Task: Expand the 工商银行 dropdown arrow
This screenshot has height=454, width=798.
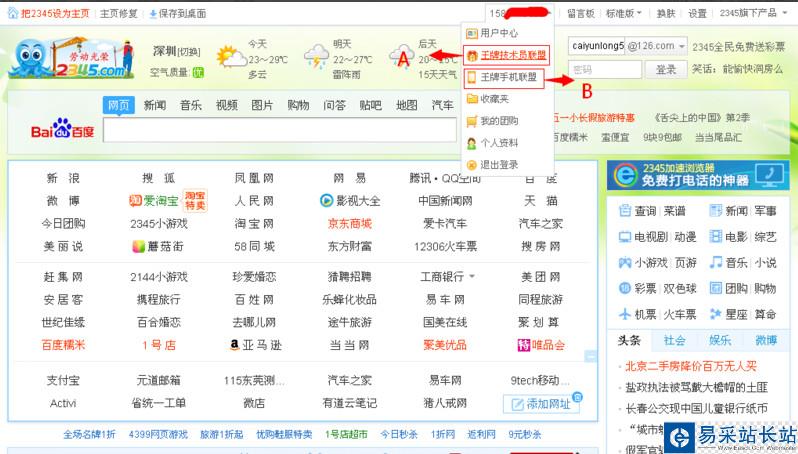Action: [x=472, y=276]
